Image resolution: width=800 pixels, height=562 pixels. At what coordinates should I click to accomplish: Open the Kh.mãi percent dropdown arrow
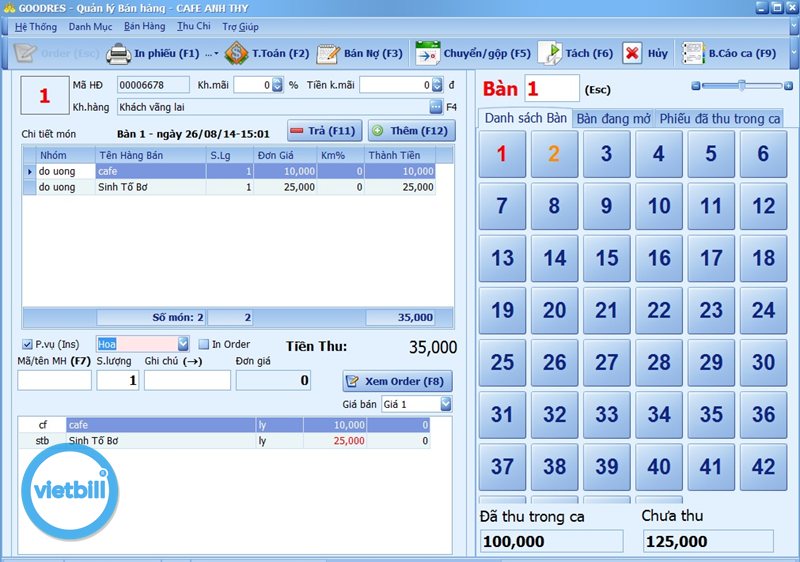[x=278, y=86]
